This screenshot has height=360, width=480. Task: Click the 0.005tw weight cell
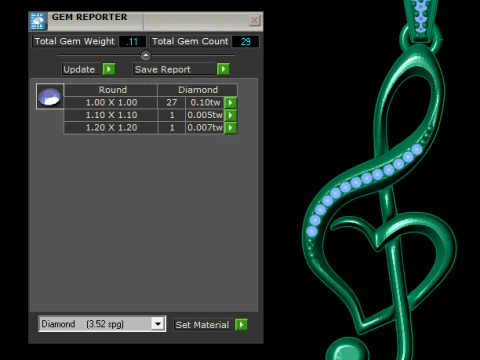[x=205, y=115]
